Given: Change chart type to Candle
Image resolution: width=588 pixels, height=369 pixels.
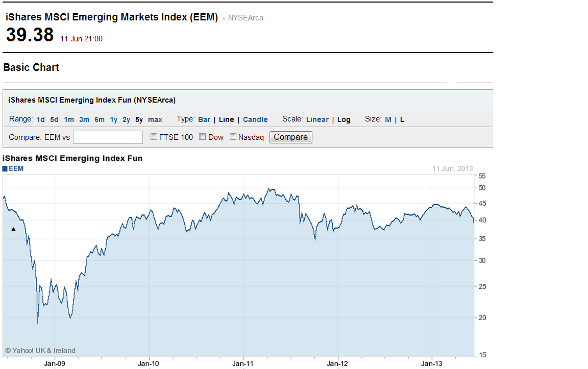Looking at the screenshot, I should point(255,119).
